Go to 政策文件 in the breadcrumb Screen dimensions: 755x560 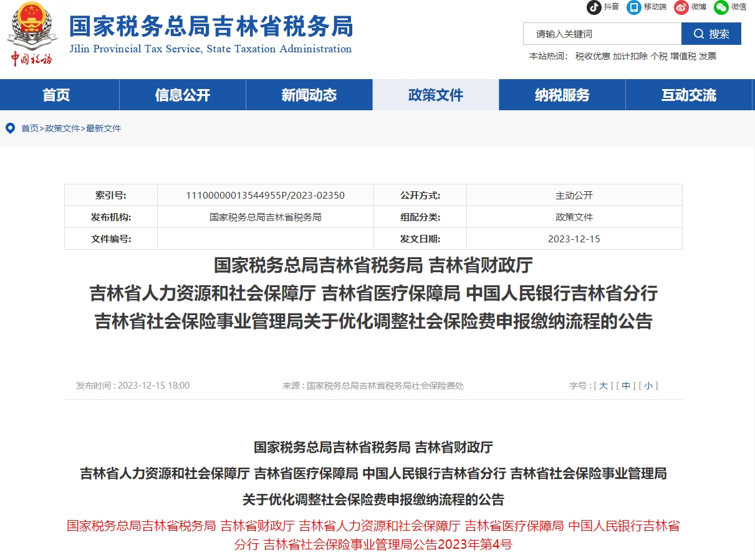62,128
